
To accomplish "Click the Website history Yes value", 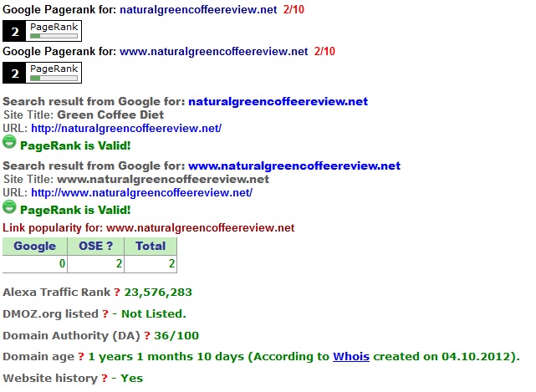I will click(131, 379).
